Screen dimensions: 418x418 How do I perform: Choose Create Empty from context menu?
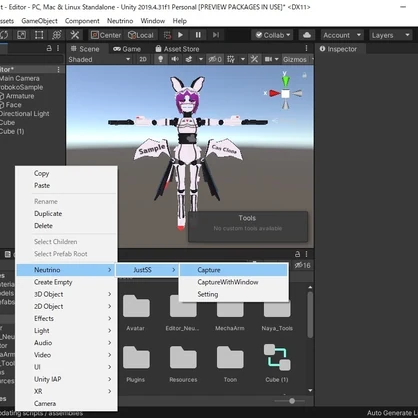coord(53,282)
